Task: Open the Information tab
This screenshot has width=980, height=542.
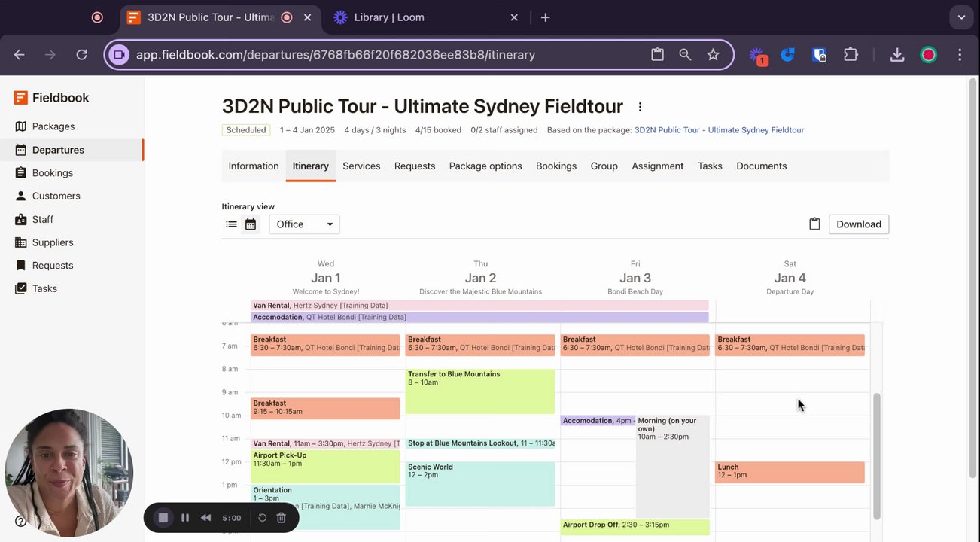Action: [x=254, y=166]
